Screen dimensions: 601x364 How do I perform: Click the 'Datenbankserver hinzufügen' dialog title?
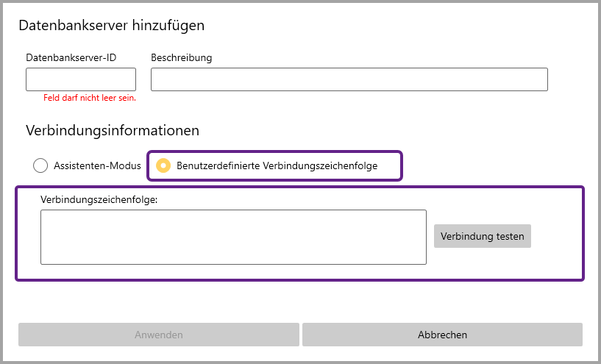pos(111,25)
